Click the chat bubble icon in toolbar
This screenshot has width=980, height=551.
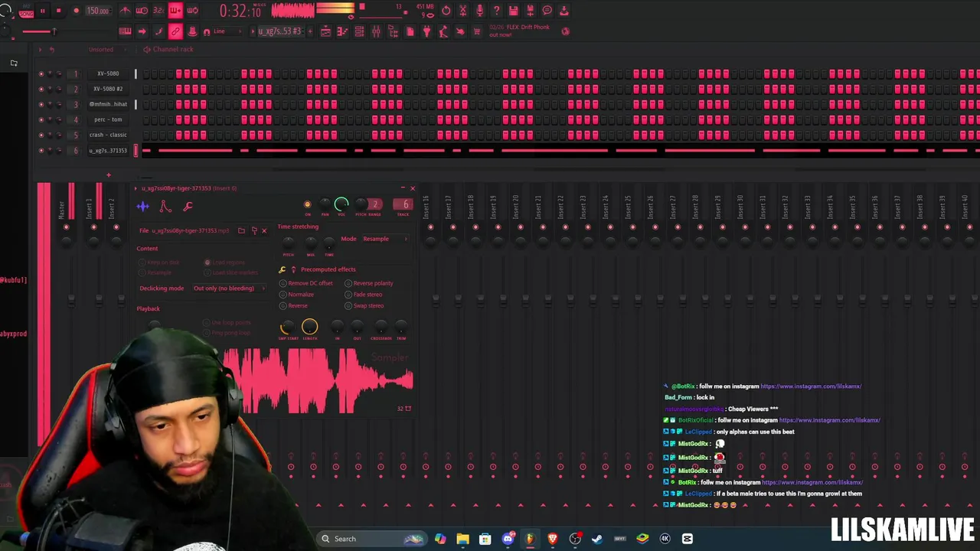[x=547, y=11]
